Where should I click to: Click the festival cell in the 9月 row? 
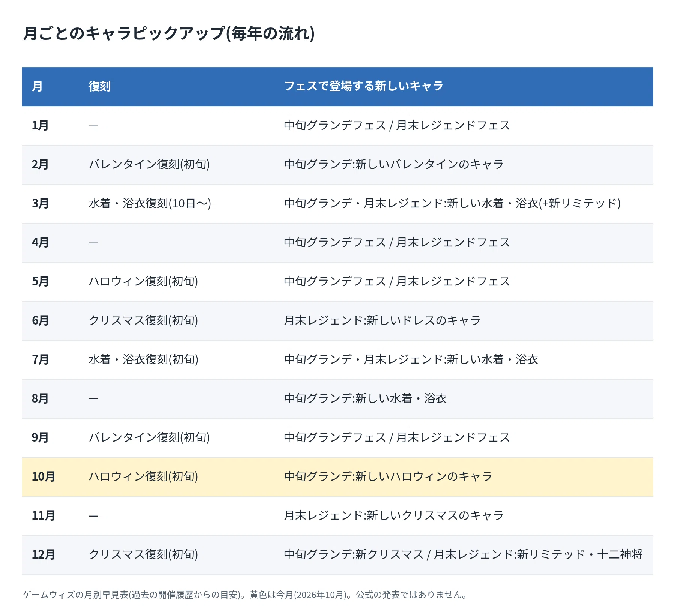(x=397, y=437)
